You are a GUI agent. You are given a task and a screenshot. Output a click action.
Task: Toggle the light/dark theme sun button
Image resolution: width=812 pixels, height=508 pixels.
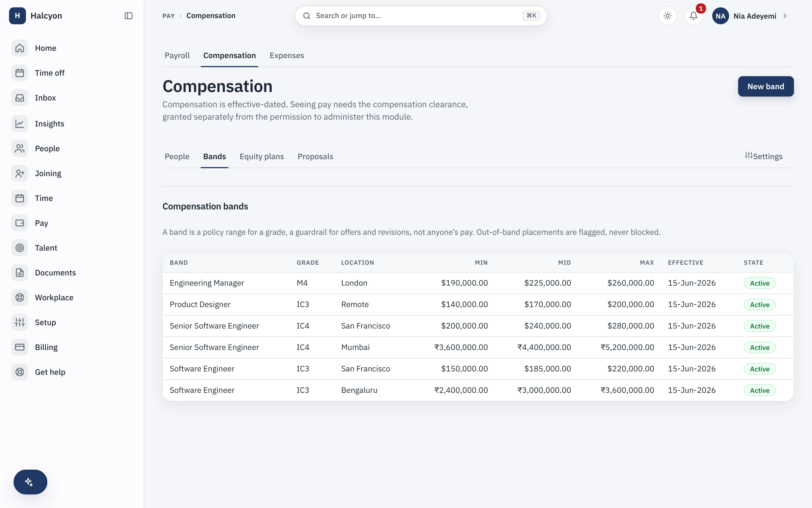tap(667, 16)
